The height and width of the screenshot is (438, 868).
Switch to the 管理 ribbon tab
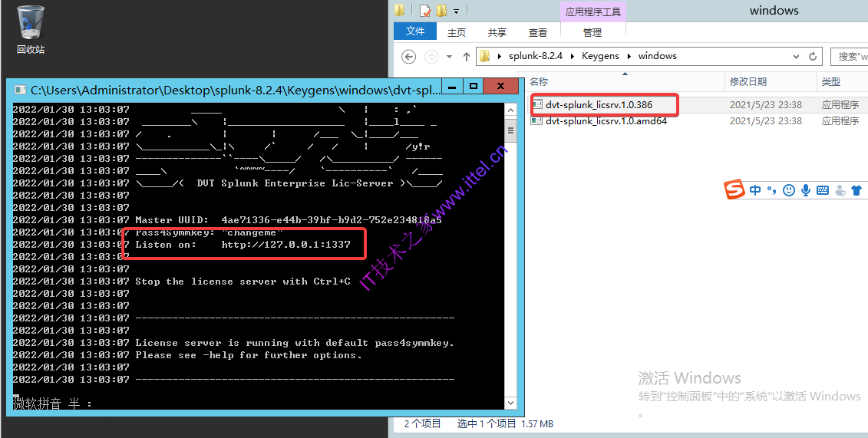click(592, 33)
